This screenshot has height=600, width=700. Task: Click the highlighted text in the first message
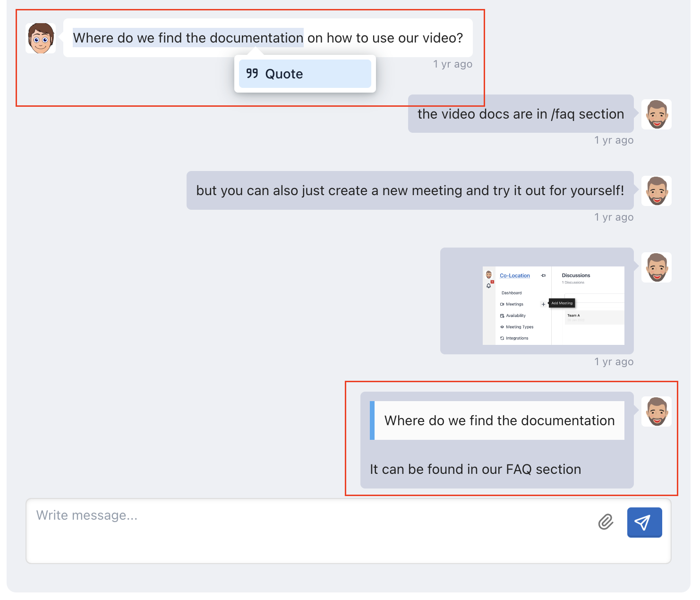[188, 38]
